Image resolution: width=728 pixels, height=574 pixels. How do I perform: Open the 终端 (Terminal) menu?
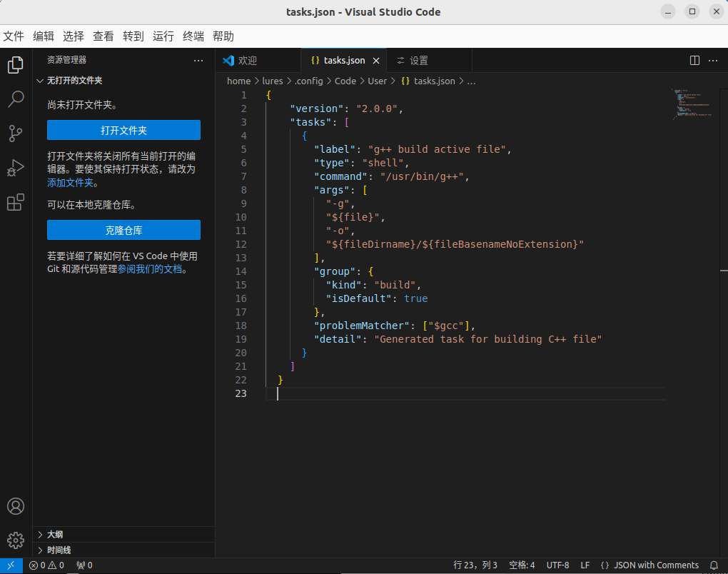(x=193, y=36)
